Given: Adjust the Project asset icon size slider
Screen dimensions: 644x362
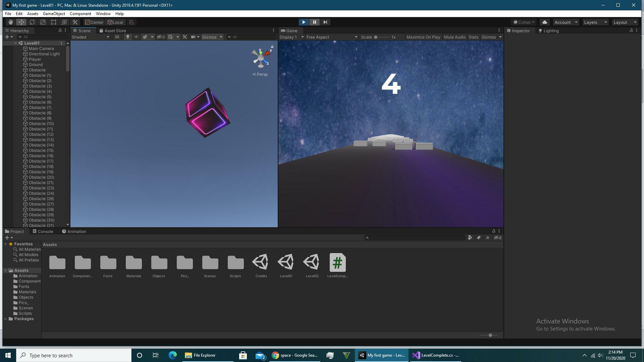Looking at the screenshot, I should [490, 335].
